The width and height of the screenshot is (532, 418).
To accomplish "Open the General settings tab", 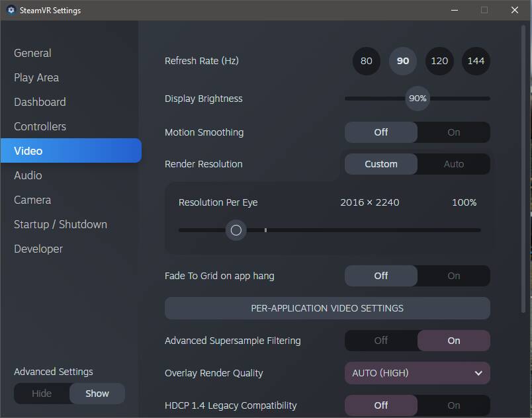I will tap(32, 53).
